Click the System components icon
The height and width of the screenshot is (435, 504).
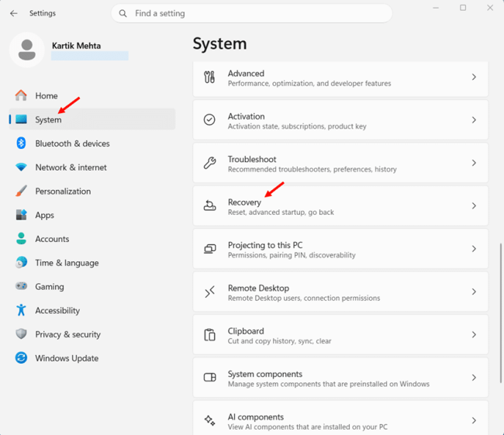(209, 377)
